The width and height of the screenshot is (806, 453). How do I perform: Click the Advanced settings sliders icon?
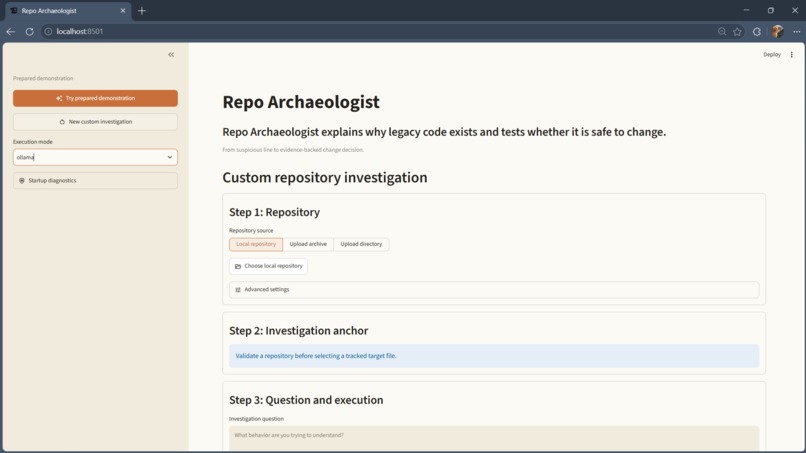[237, 289]
